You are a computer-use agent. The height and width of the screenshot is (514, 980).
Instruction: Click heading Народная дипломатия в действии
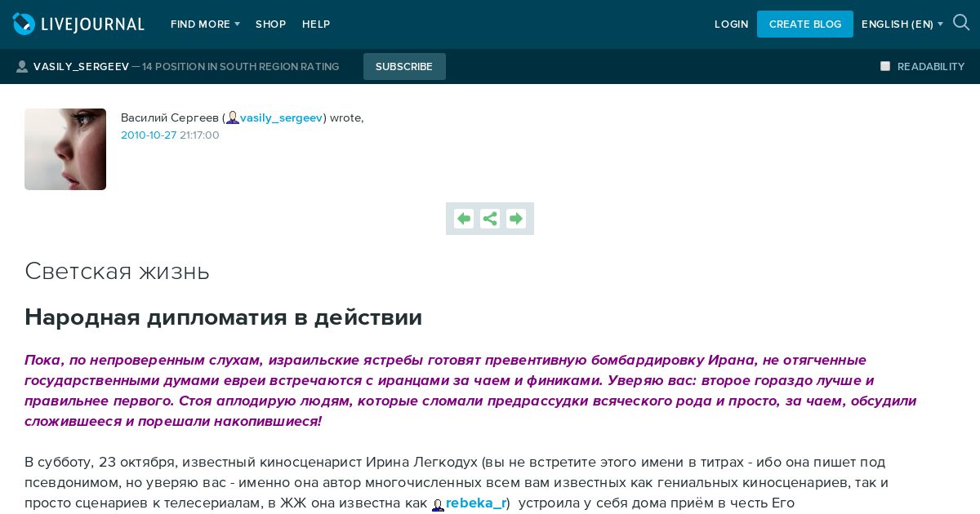pos(223,317)
